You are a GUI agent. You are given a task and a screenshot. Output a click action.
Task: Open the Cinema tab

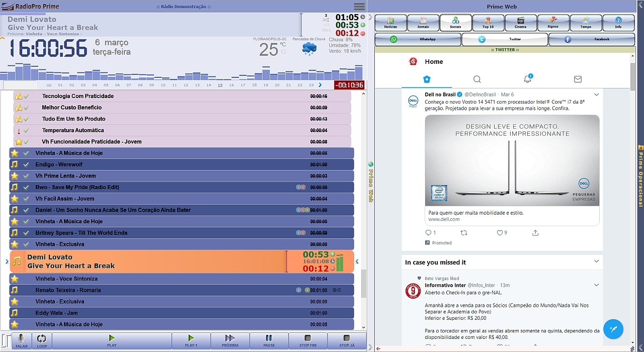tap(521, 23)
